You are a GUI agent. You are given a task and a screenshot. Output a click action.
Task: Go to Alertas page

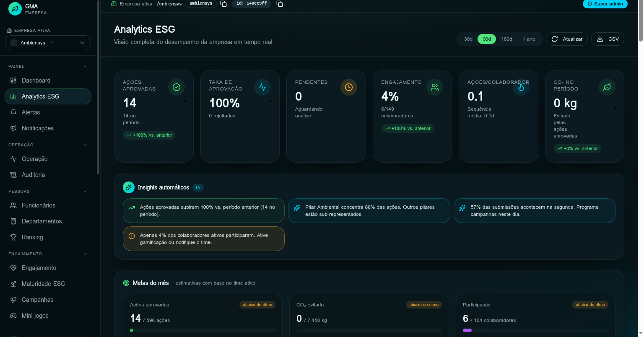[48, 112]
